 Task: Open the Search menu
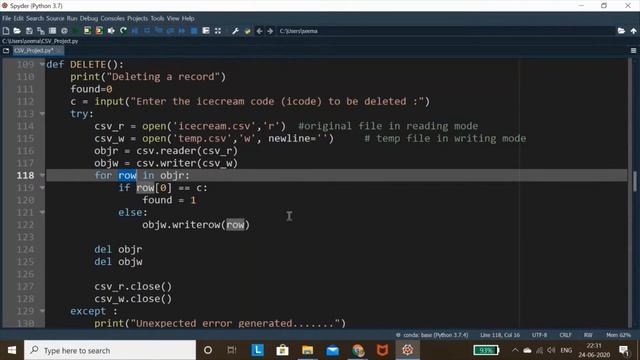tap(35, 18)
